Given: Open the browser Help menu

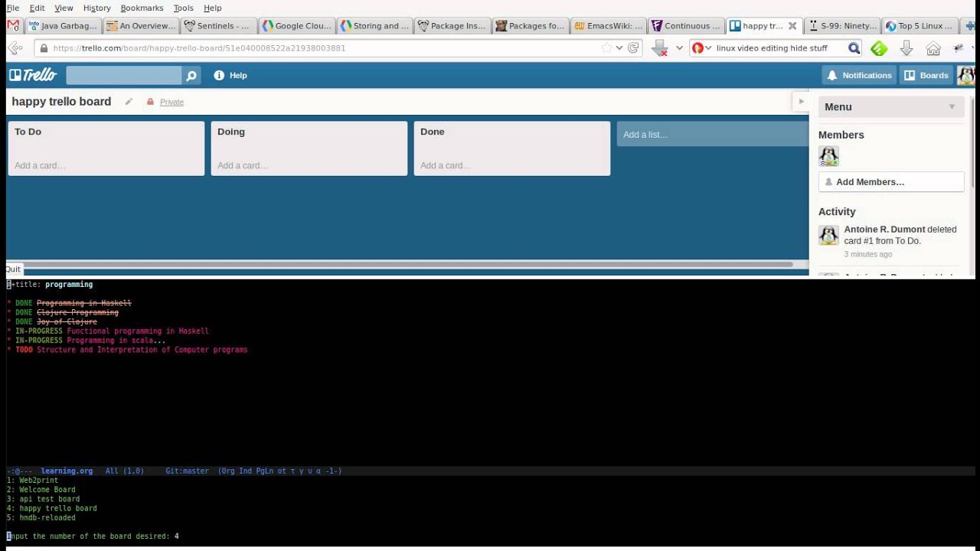Looking at the screenshot, I should (212, 8).
